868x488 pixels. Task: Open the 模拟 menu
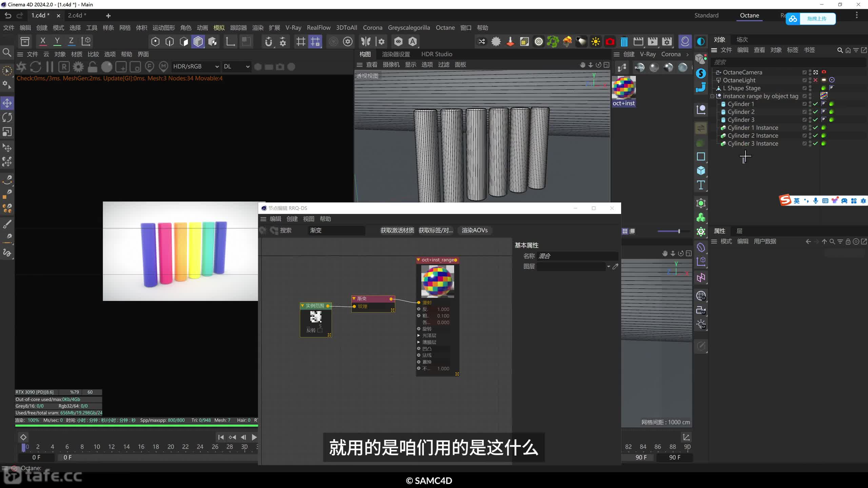tap(219, 27)
